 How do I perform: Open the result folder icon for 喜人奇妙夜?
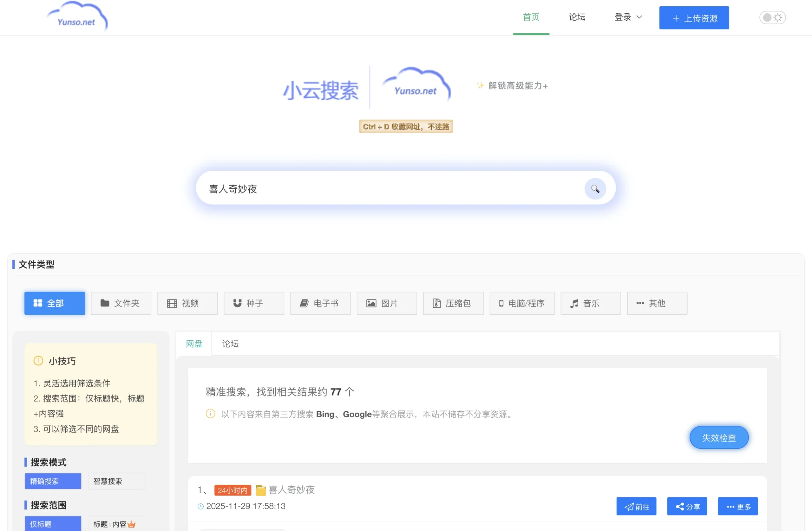(261, 490)
